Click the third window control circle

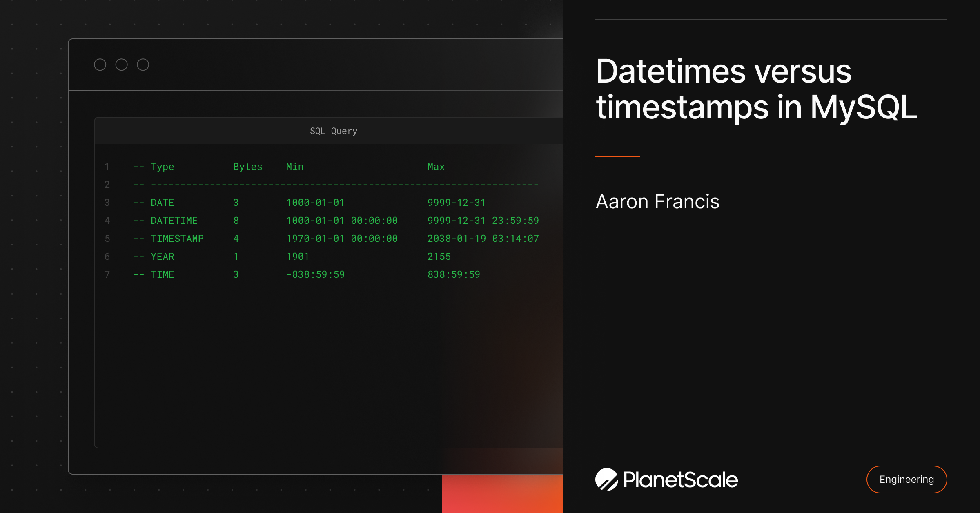pos(143,65)
